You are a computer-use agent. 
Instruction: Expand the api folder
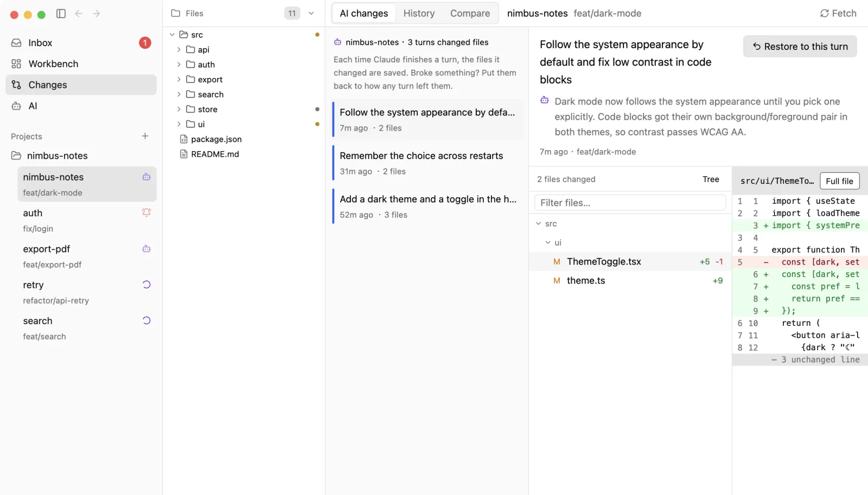[x=179, y=49]
